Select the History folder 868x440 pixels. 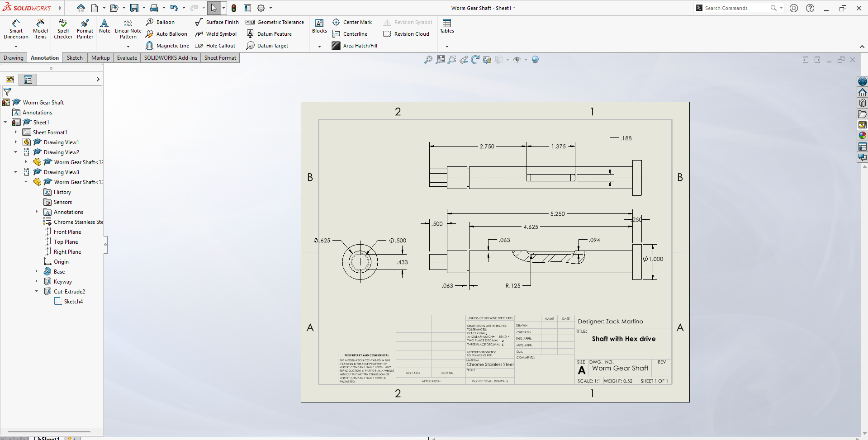pyautogui.click(x=57, y=192)
